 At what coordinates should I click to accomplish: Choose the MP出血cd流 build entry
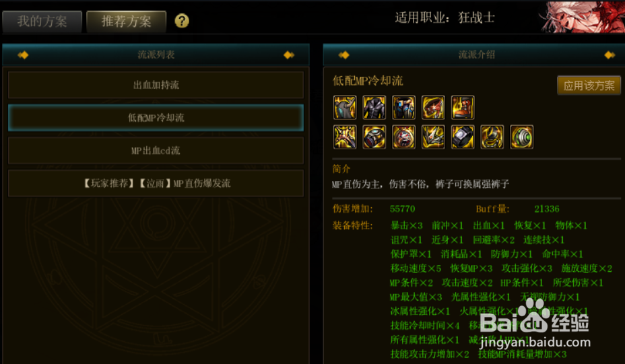[x=156, y=151]
